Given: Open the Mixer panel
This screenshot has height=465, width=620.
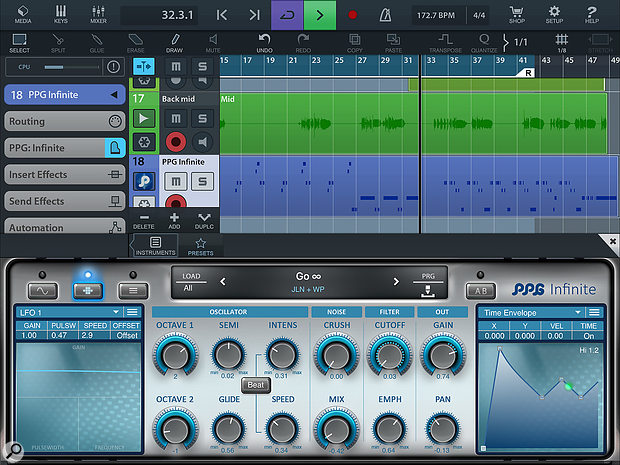Looking at the screenshot, I should pos(98,14).
